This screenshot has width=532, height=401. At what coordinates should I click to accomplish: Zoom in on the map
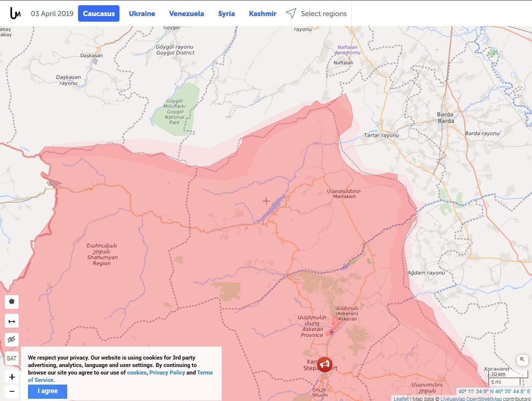(x=12, y=377)
